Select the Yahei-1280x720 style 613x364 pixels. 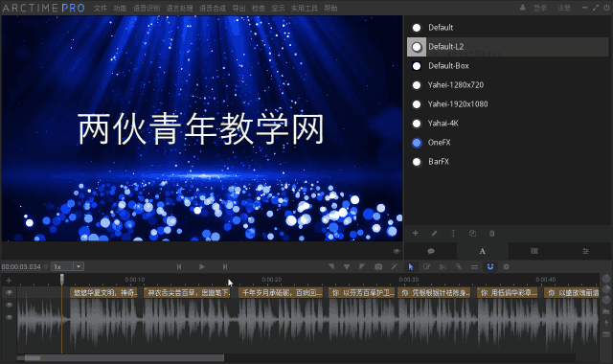click(x=508, y=85)
